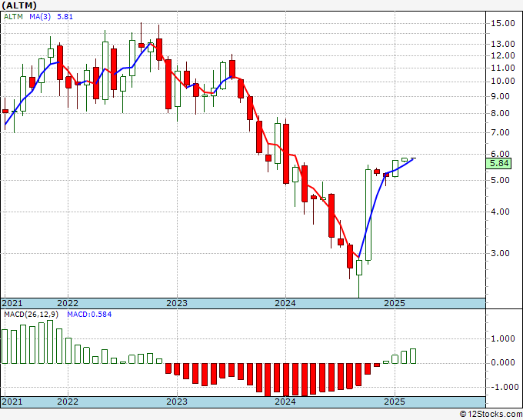This screenshot has height=420, width=523.
Task: Click 2023 on the MACD timeline
Action: [177, 402]
